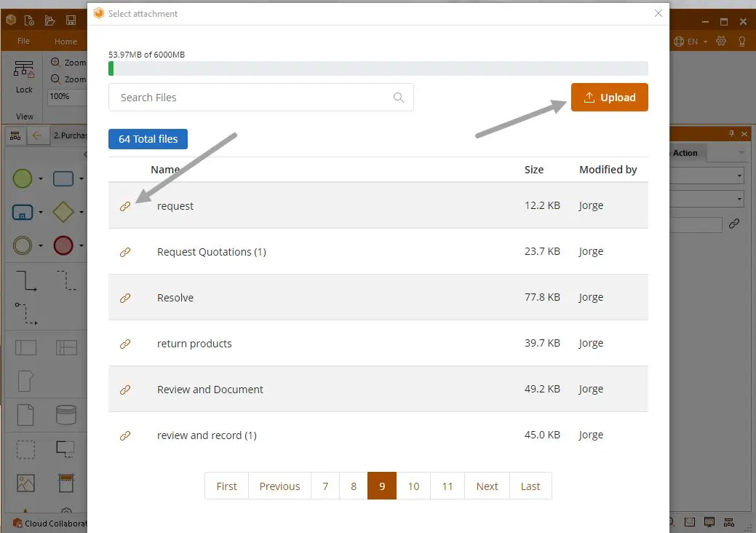Click the Zoom out magnifier icon
Viewport: 756px width, 533px height.
pyautogui.click(x=55, y=79)
